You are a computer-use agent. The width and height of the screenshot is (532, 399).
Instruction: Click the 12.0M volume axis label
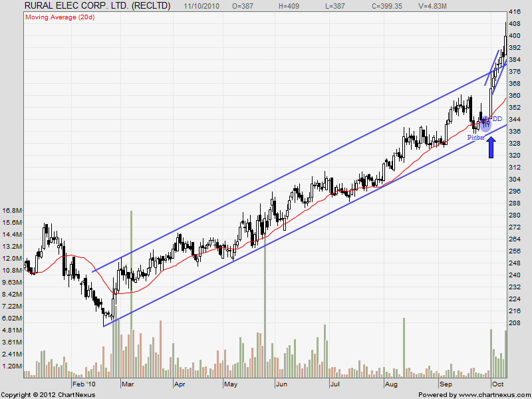[x=12, y=259]
